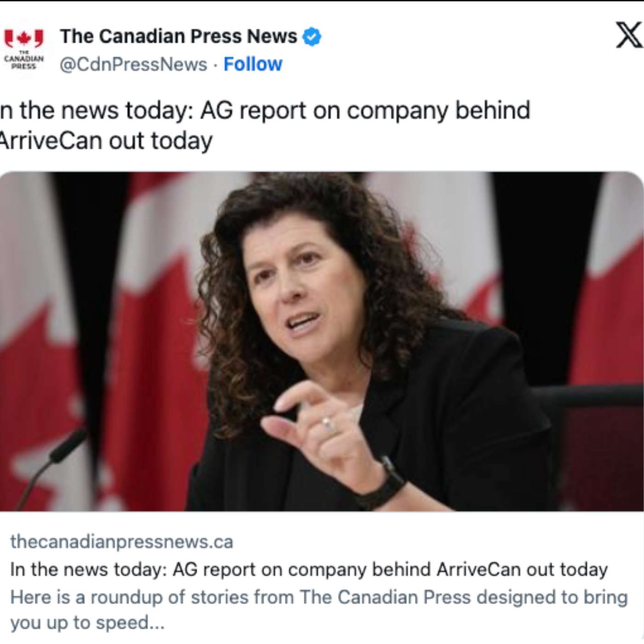
Task: Click the 'ArriveCan out today' tweet line
Action: (x=106, y=141)
